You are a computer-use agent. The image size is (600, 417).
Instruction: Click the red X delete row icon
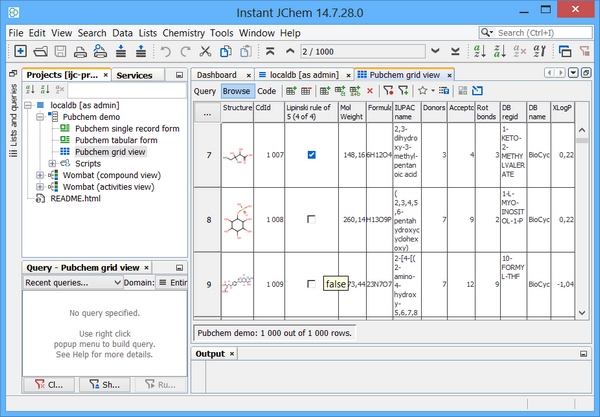(x=369, y=91)
